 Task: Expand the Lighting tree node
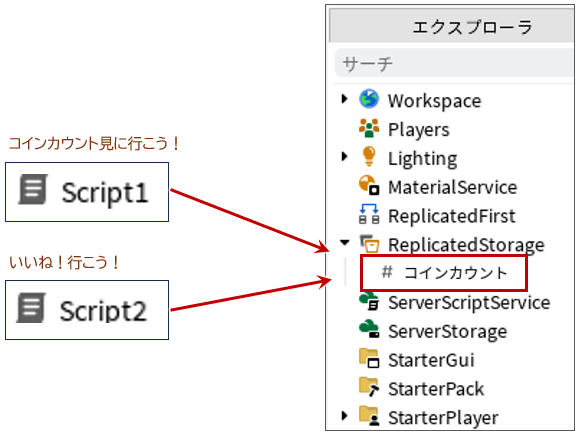[x=344, y=156]
